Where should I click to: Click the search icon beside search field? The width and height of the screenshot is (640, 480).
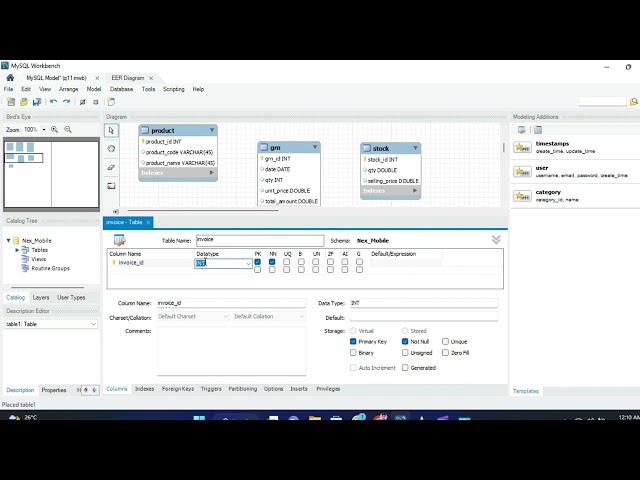[633, 102]
